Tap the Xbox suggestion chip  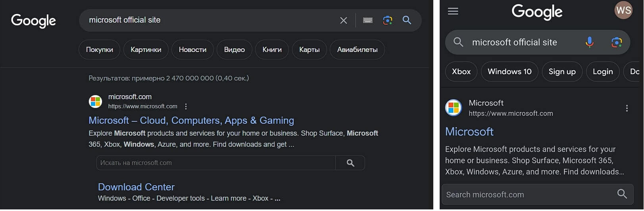click(x=461, y=71)
